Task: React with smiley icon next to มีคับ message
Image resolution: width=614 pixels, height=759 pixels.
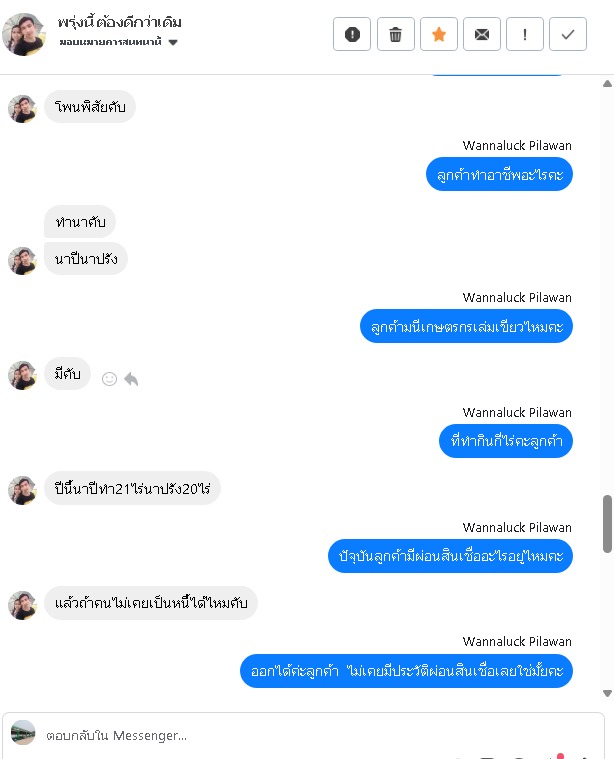Action: [x=109, y=379]
